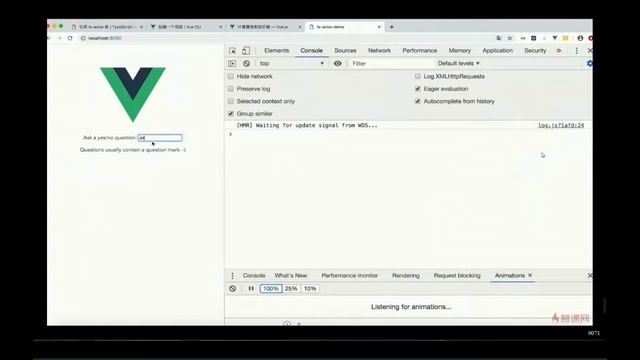This screenshot has width=640, height=360.
Task: Open the drawer three-dot menu
Action: pyautogui.click(x=232, y=276)
